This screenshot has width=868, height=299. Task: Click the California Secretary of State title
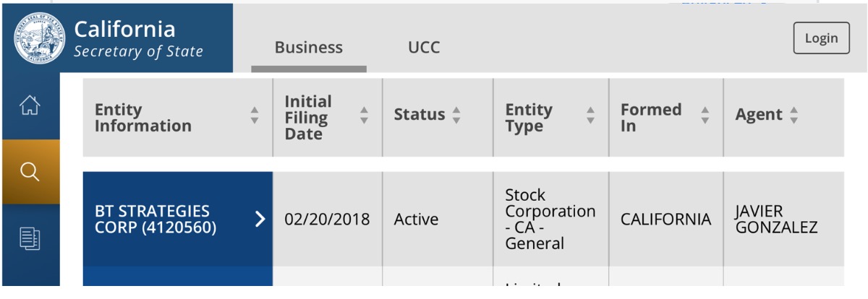click(x=138, y=39)
